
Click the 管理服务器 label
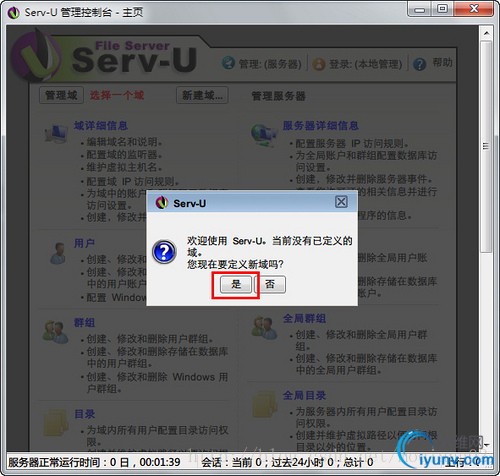point(279,96)
